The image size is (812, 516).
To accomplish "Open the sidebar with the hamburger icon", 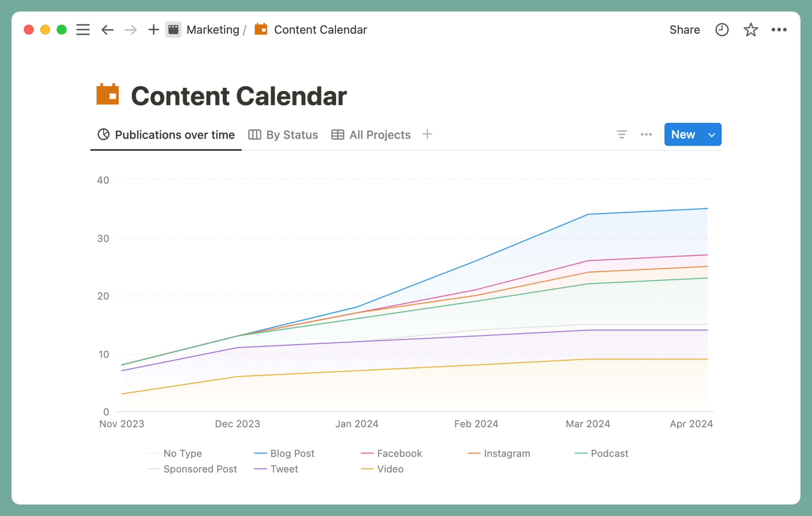I will coord(83,30).
